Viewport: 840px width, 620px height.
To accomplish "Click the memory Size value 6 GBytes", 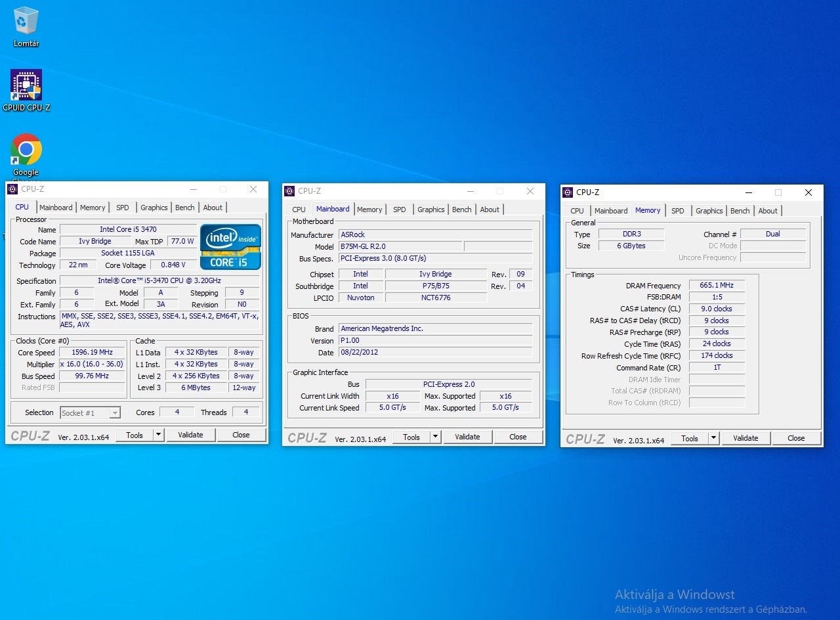I will [x=631, y=246].
